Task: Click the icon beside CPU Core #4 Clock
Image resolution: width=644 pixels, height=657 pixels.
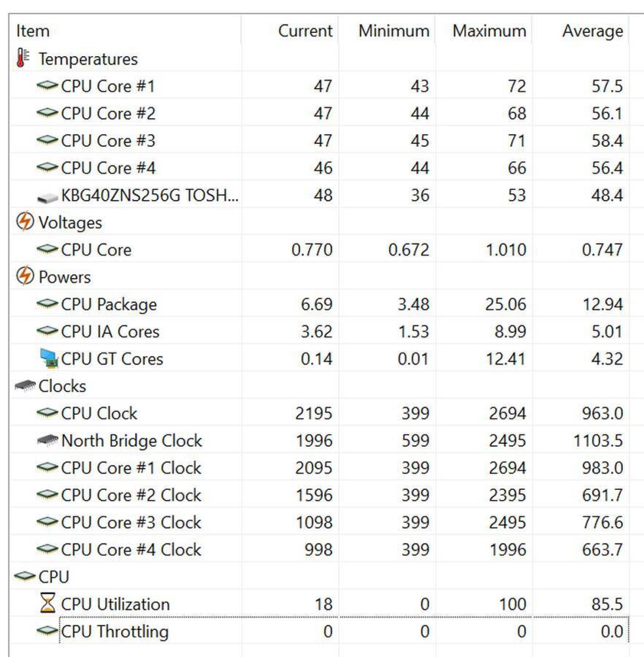Action: point(48,549)
